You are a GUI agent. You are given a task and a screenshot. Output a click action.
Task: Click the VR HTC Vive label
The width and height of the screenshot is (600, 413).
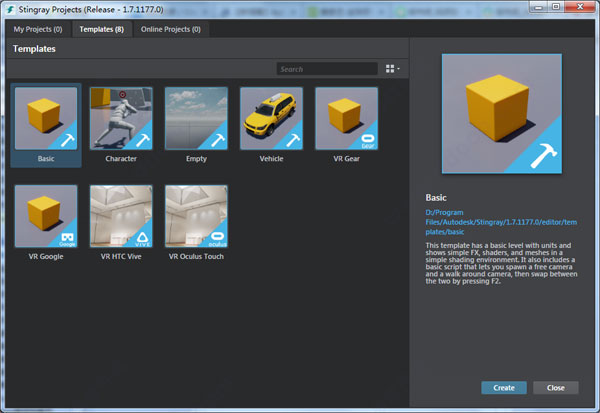click(x=121, y=256)
